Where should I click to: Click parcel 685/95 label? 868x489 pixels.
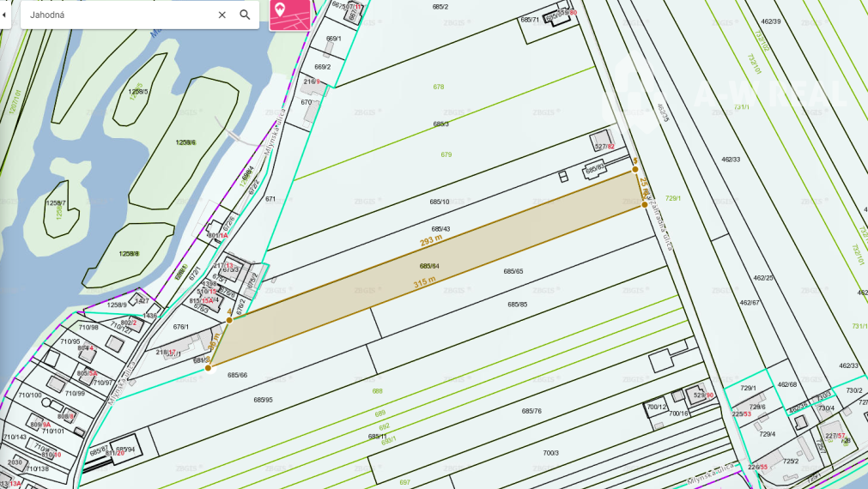coord(263,400)
